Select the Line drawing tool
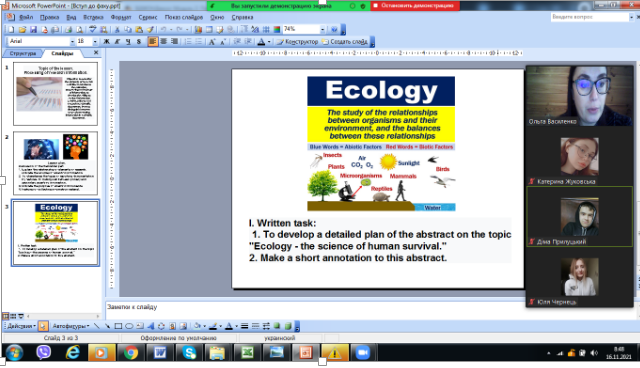 click(x=96, y=326)
